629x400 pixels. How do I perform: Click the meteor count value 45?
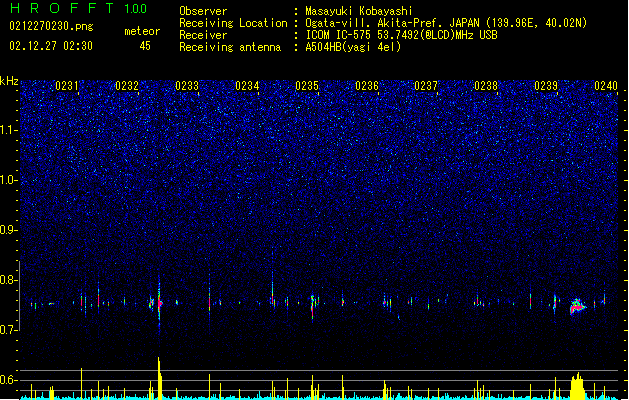[x=145, y=46]
